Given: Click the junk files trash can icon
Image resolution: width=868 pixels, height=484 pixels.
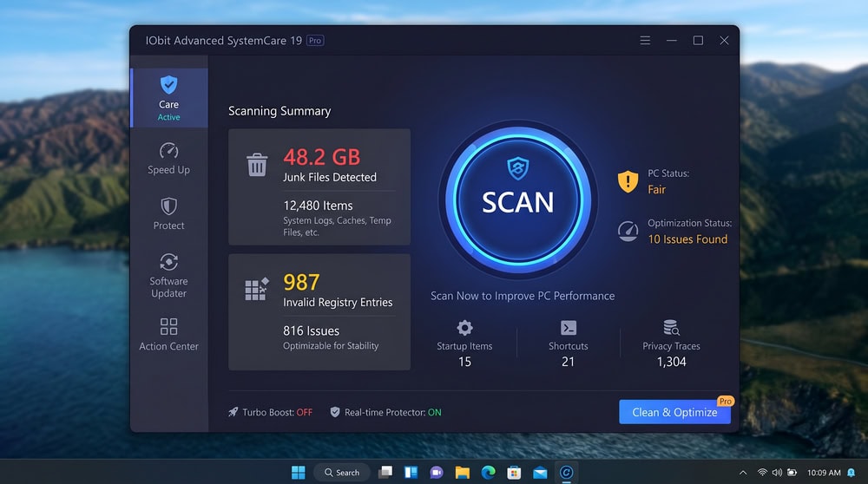Looking at the screenshot, I should coord(257,164).
